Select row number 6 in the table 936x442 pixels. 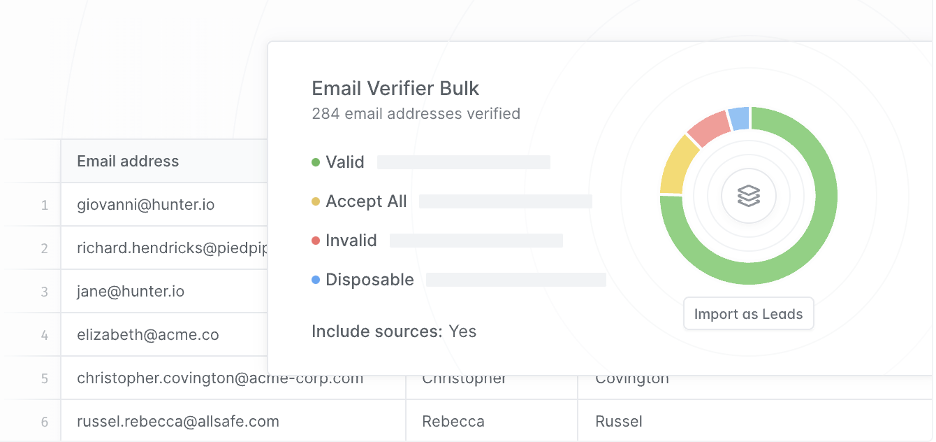44,422
